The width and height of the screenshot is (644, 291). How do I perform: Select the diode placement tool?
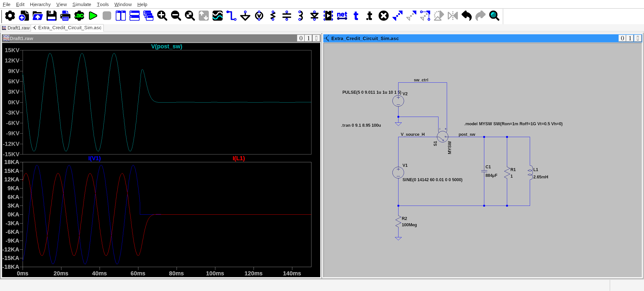(314, 16)
